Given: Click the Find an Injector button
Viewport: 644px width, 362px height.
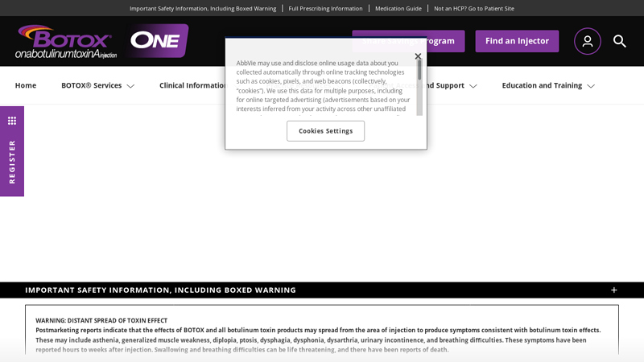Looking at the screenshot, I should tap(517, 41).
